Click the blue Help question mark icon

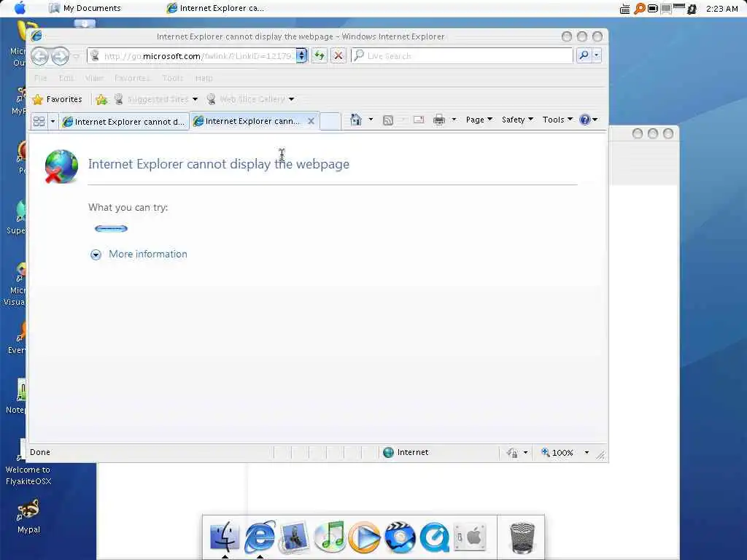point(584,120)
